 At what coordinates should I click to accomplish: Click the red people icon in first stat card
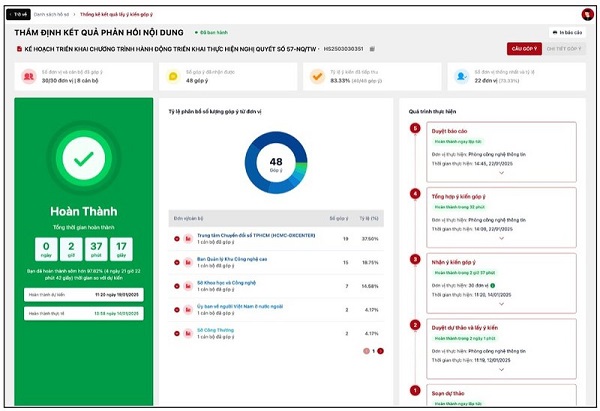pos(29,77)
